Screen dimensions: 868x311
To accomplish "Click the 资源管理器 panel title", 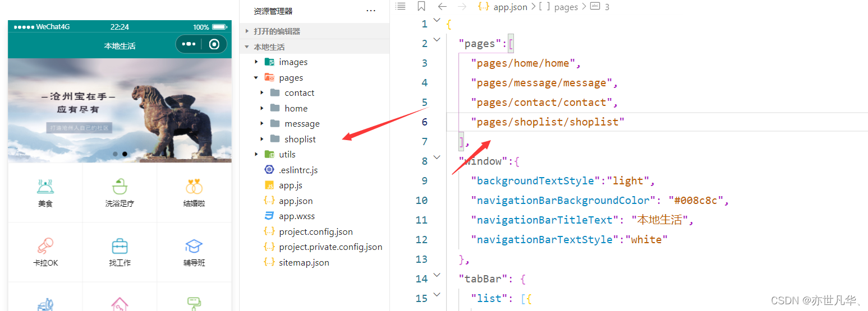I will click(x=273, y=11).
